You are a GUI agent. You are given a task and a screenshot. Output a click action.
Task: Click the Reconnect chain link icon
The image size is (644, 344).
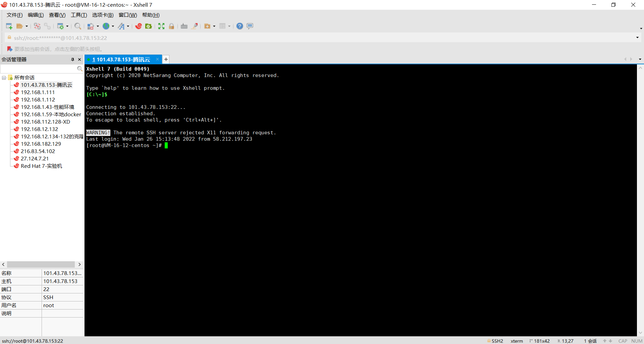47,26
